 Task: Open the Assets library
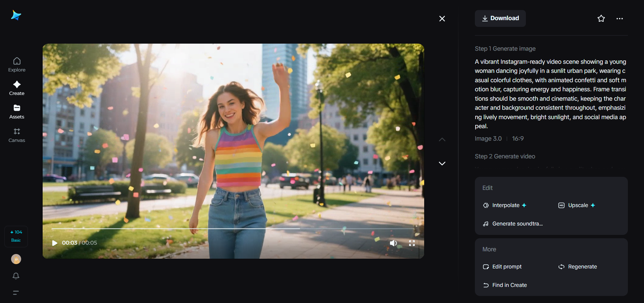pyautogui.click(x=17, y=112)
